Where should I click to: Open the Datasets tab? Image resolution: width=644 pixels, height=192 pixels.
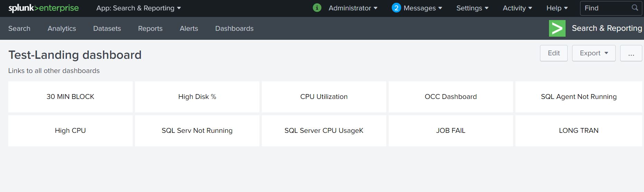point(107,28)
